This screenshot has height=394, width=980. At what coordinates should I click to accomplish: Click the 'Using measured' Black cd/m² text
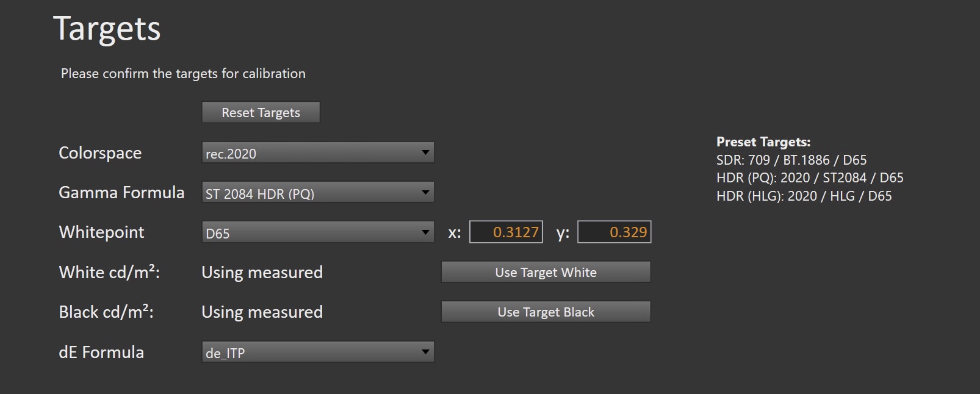tap(262, 312)
